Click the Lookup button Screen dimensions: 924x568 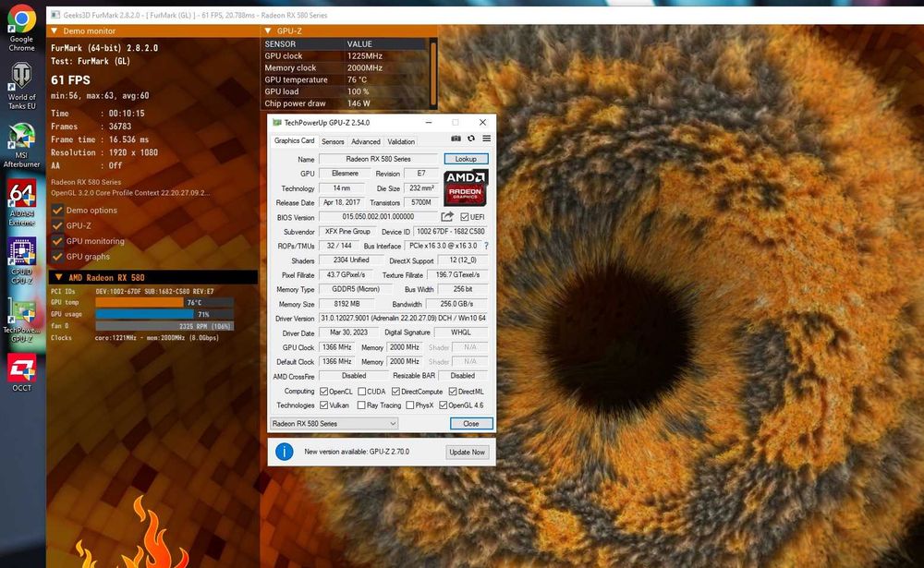tap(466, 159)
